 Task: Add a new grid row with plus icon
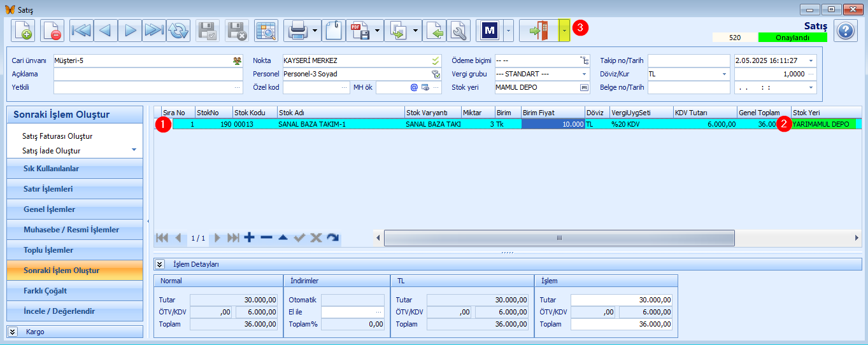coord(249,237)
